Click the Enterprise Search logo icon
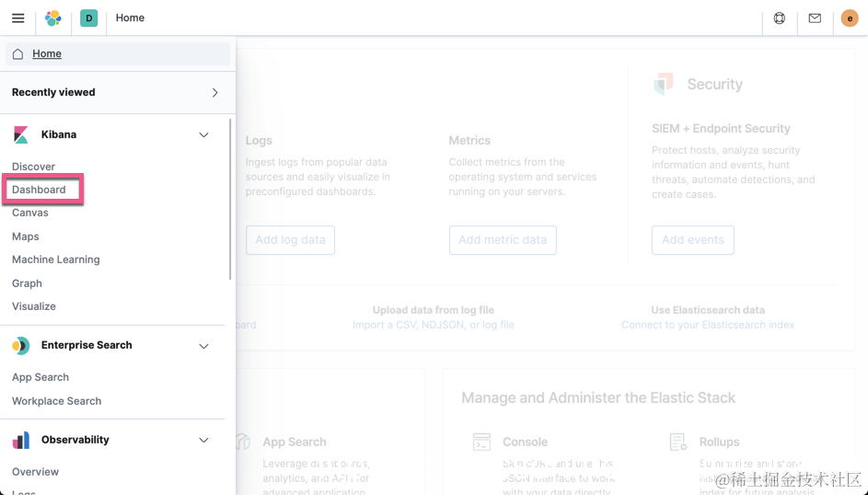 click(20, 346)
